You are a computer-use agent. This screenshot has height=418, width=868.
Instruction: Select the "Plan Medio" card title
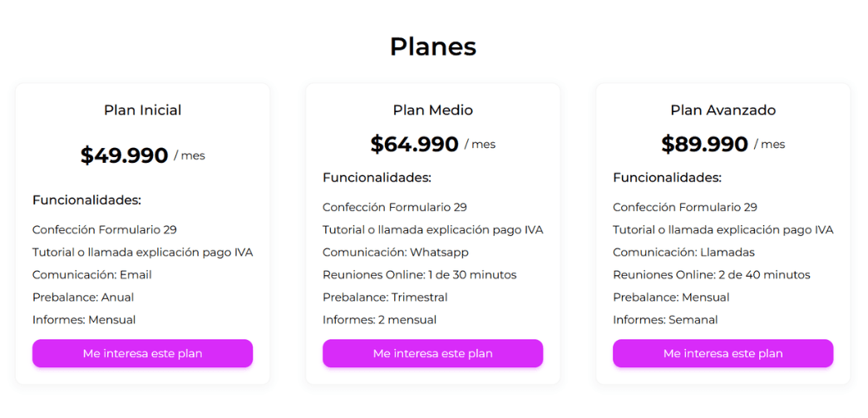point(432,110)
